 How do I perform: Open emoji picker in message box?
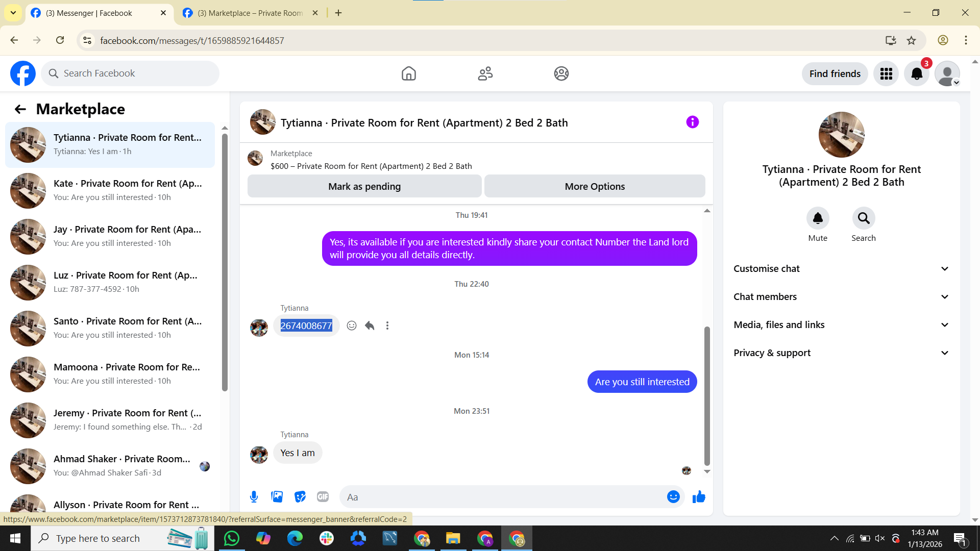[673, 497]
